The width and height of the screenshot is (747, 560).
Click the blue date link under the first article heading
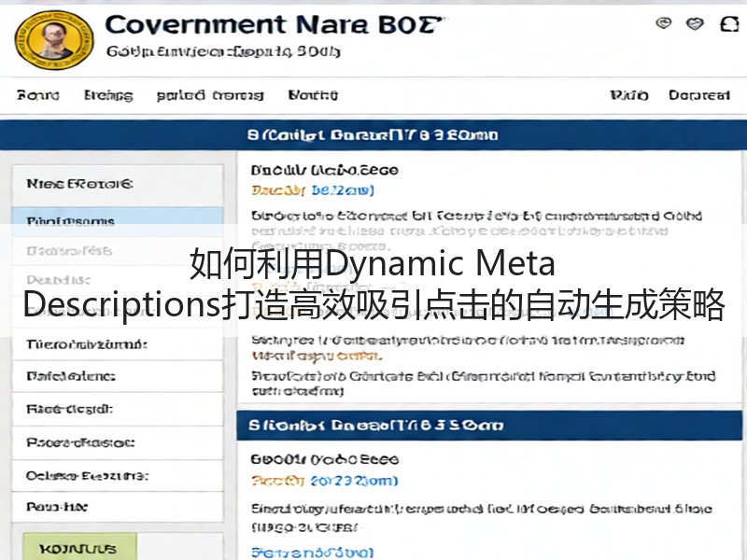[x=343, y=190]
